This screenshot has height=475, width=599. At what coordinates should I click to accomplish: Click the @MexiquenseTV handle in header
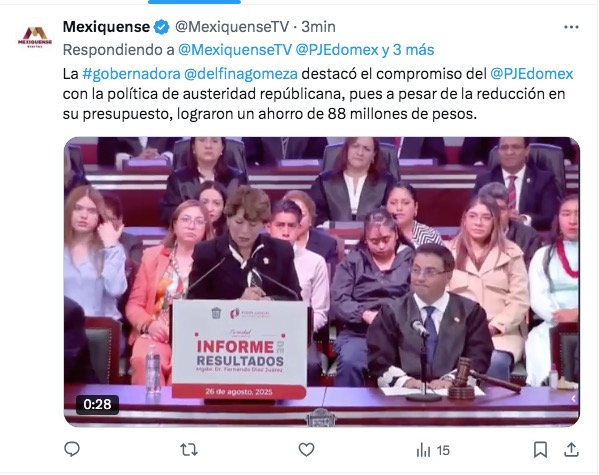tap(232, 27)
